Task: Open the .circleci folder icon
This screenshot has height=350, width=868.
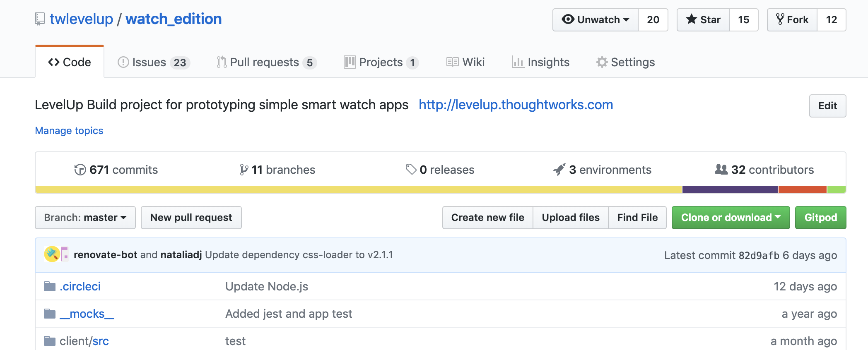Action: point(50,286)
